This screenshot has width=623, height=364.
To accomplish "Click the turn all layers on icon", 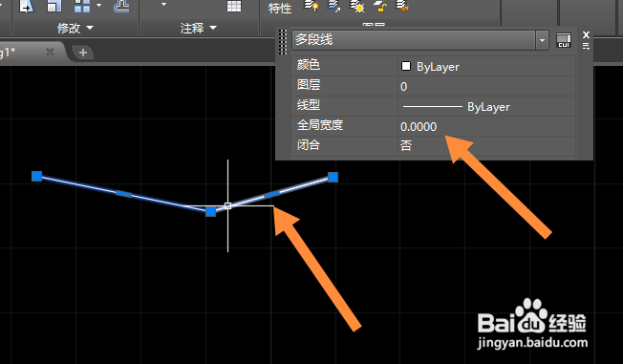I will (311, 6).
